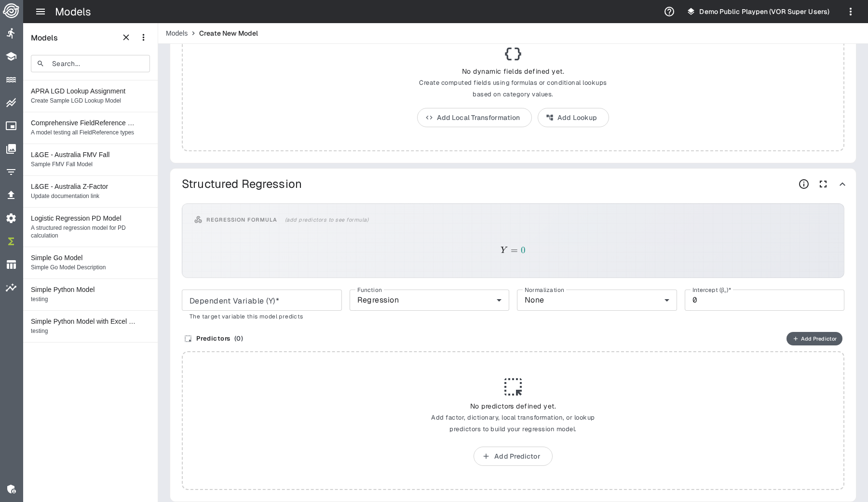Click the dark Add Predictor button
The width and height of the screenshot is (868, 502).
tap(814, 339)
